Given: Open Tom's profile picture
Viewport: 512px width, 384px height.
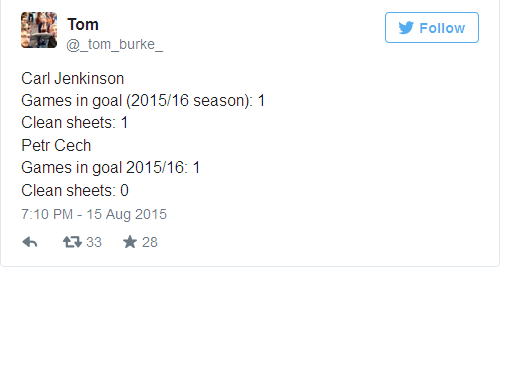Looking at the screenshot, I should coord(39,30).
